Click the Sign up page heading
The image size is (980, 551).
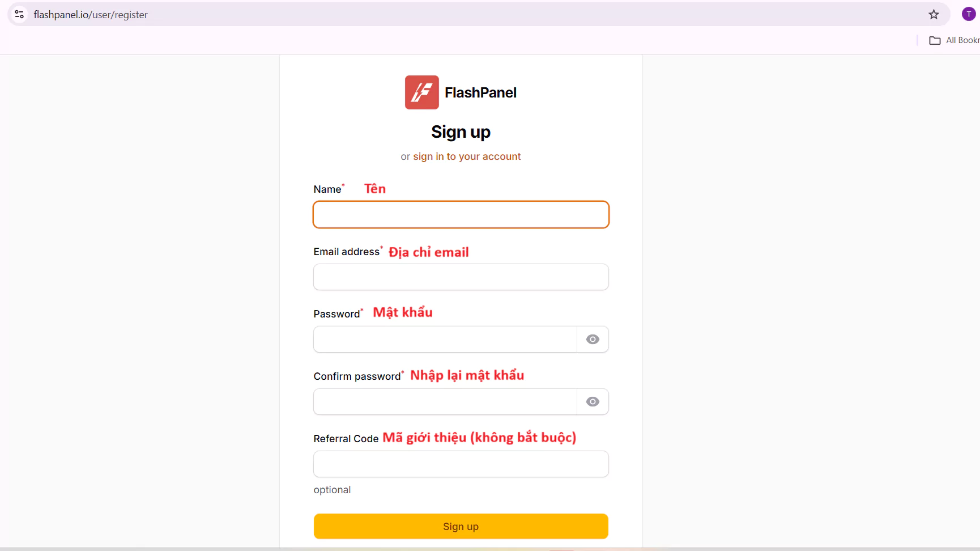461,132
